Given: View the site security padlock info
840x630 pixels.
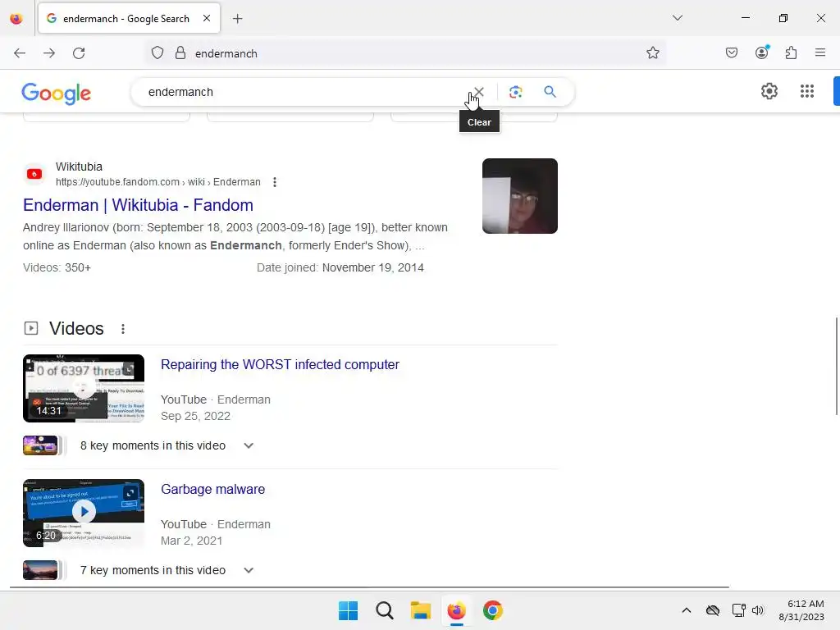Looking at the screenshot, I should (180, 53).
